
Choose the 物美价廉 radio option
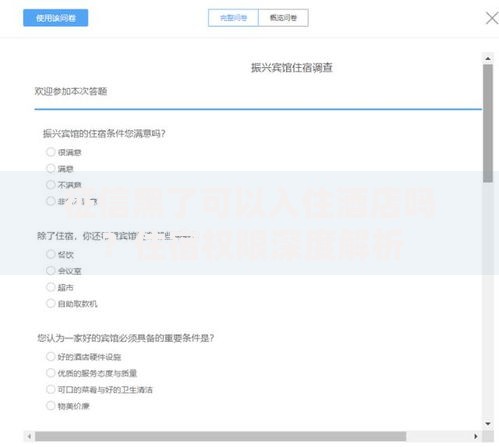(51, 406)
